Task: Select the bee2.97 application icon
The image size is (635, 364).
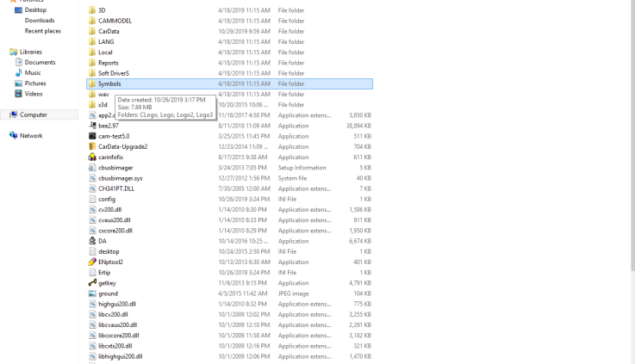Action: tap(92, 126)
